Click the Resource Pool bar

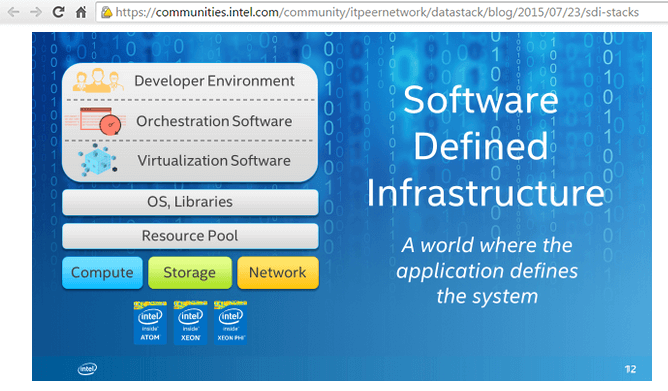pyautogui.click(x=190, y=236)
